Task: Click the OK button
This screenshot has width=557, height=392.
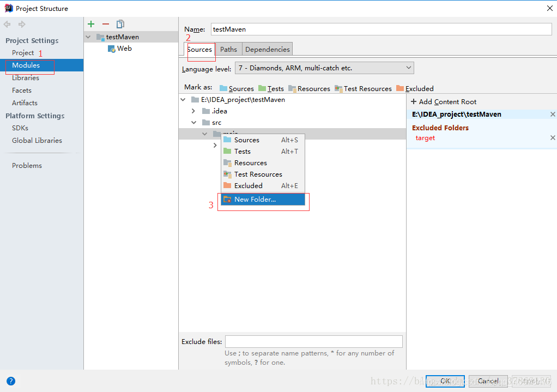Action: click(445, 381)
